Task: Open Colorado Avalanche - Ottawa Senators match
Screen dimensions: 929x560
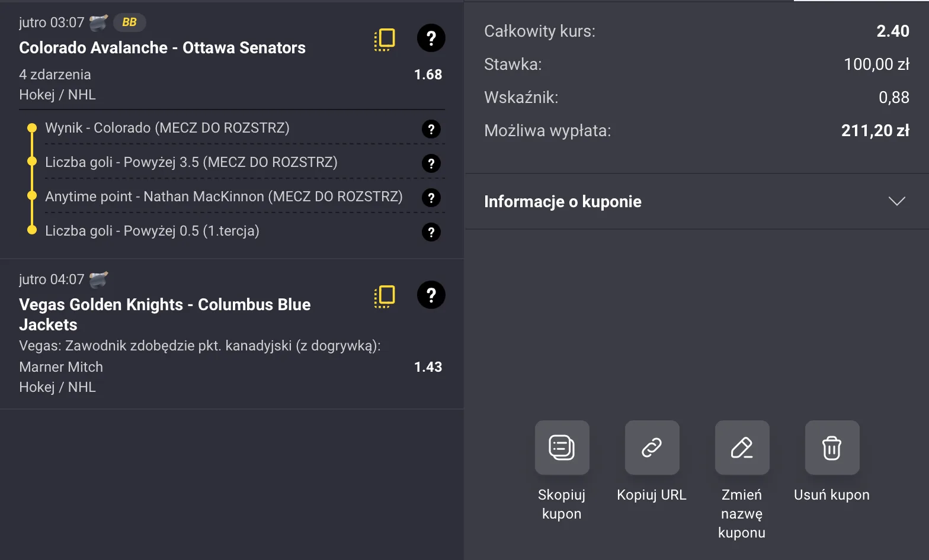Action: 162,48
